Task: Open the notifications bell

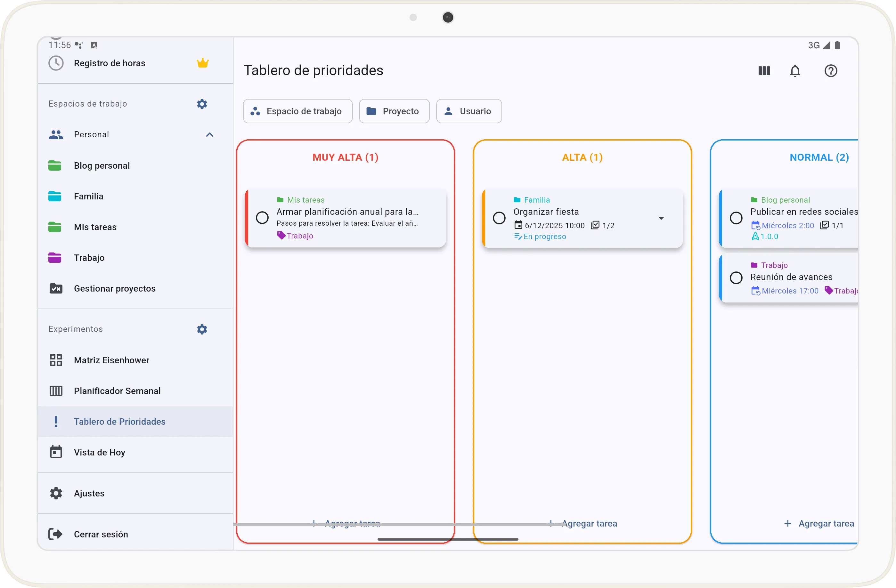Action: (x=795, y=71)
